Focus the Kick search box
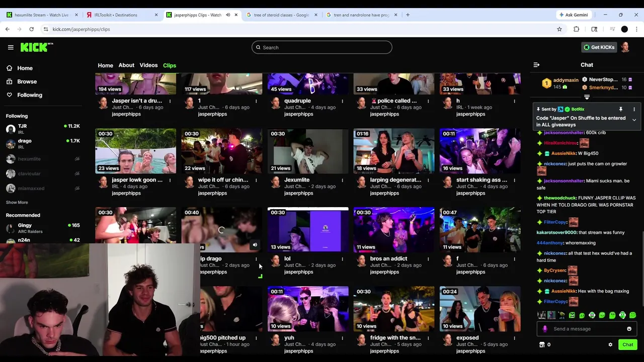 (x=322, y=47)
